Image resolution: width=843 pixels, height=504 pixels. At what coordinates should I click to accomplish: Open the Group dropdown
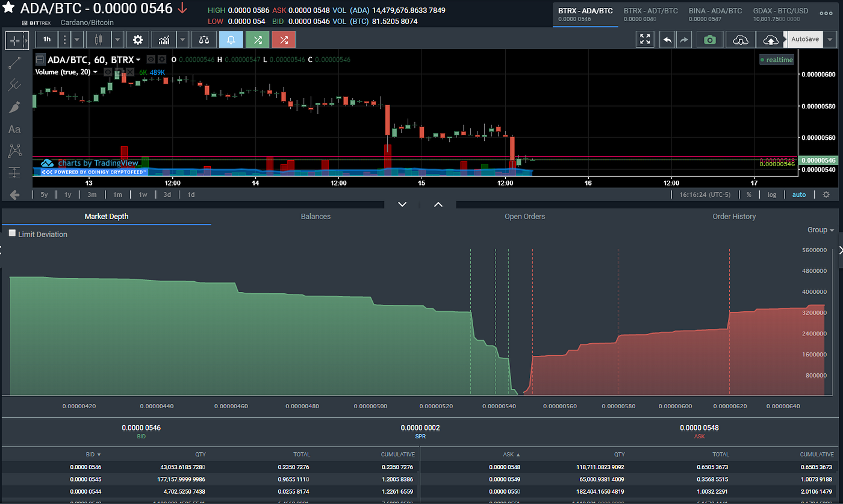(821, 230)
